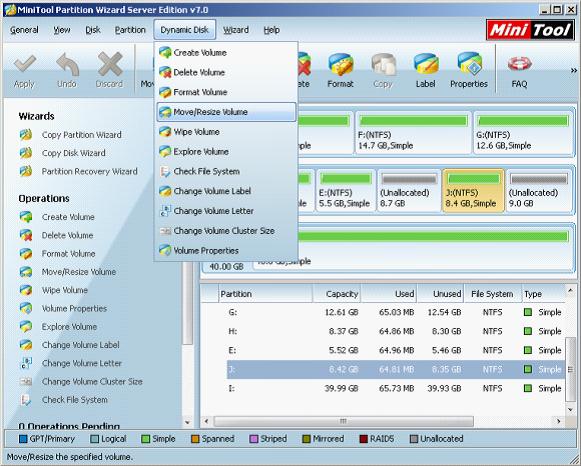Launch Partition Recovery Wizard from sidebar
Screen dimensions: 581x466
78,172
